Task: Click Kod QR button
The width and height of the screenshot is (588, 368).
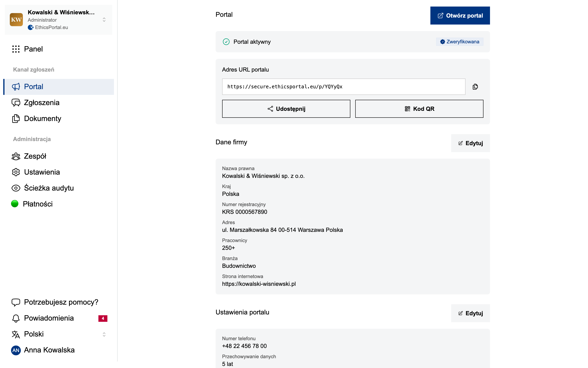Action: (x=419, y=109)
